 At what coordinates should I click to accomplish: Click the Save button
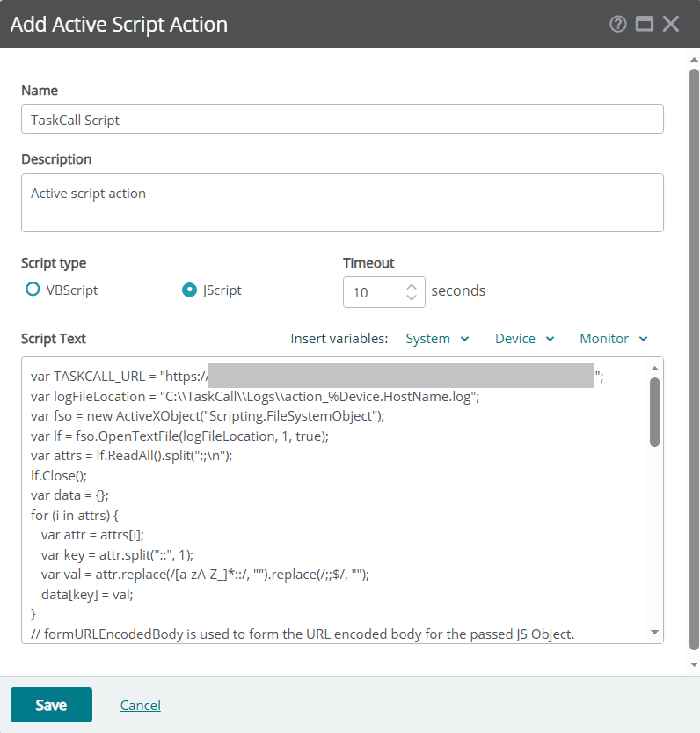51,705
